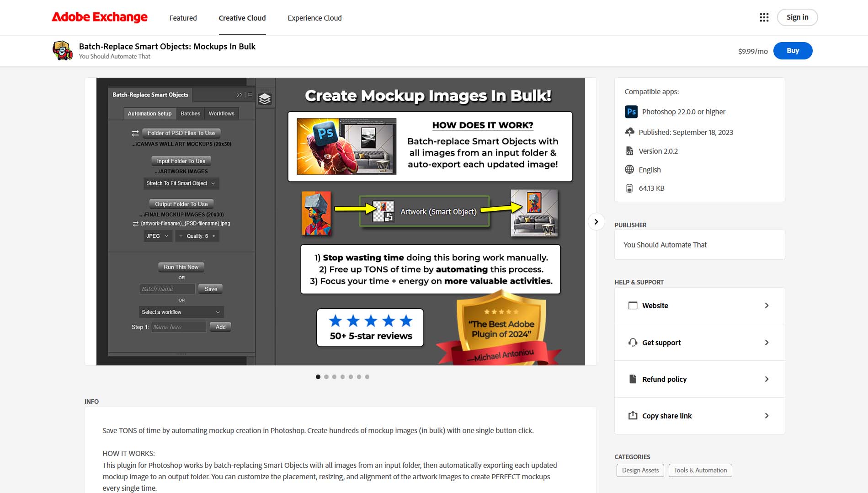Viewport: 868px width, 493px height.
Task: Expand the Refund policy row chevron
Action: 767,379
